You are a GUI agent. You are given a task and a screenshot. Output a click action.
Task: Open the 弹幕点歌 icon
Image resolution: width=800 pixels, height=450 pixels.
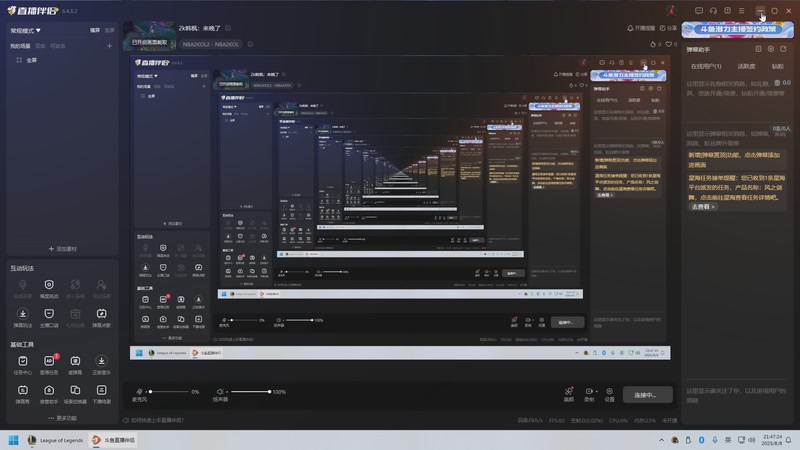[x=102, y=314]
